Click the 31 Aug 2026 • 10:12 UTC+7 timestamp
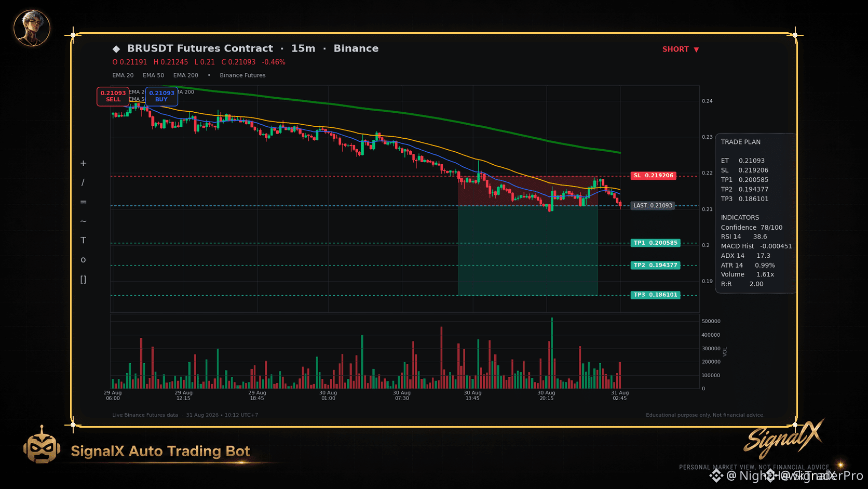868x489 pixels. pyautogui.click(x=222, y=415)
